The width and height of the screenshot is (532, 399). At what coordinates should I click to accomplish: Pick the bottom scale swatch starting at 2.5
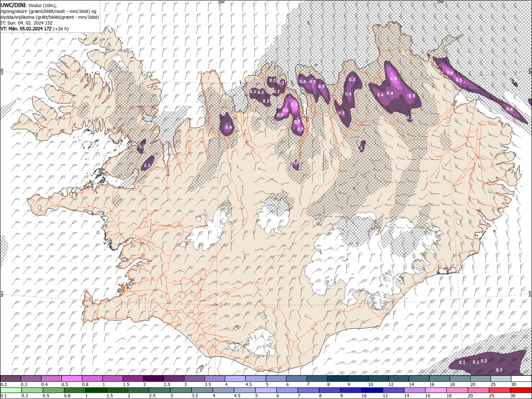[160, 390]
